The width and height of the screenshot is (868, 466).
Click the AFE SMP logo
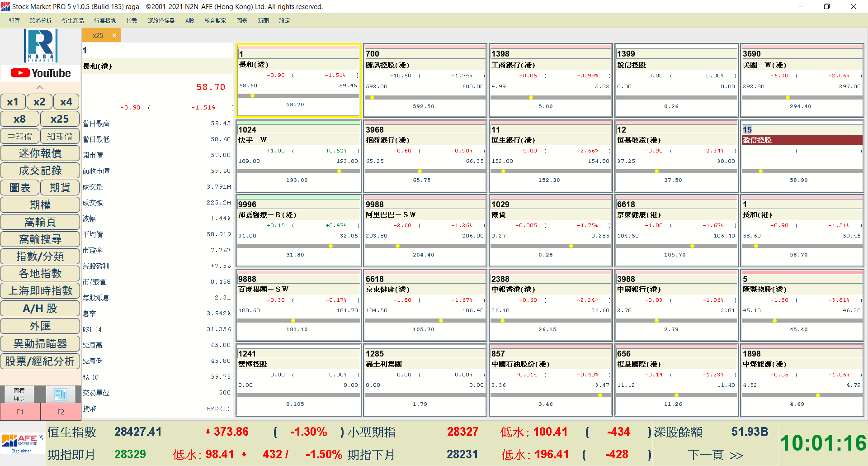pos(22,441)
